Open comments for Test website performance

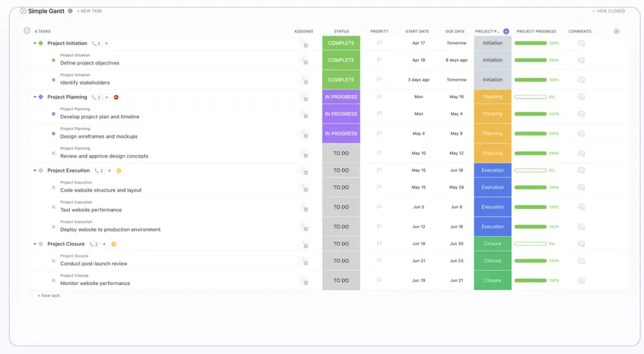[581, 207]
